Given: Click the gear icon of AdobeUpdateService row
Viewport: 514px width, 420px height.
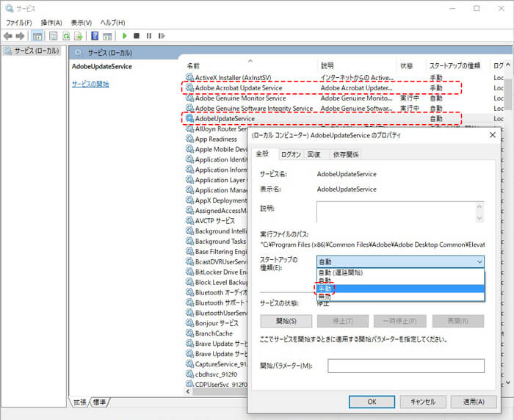Looking at the screenshot, I should point(189,118).
